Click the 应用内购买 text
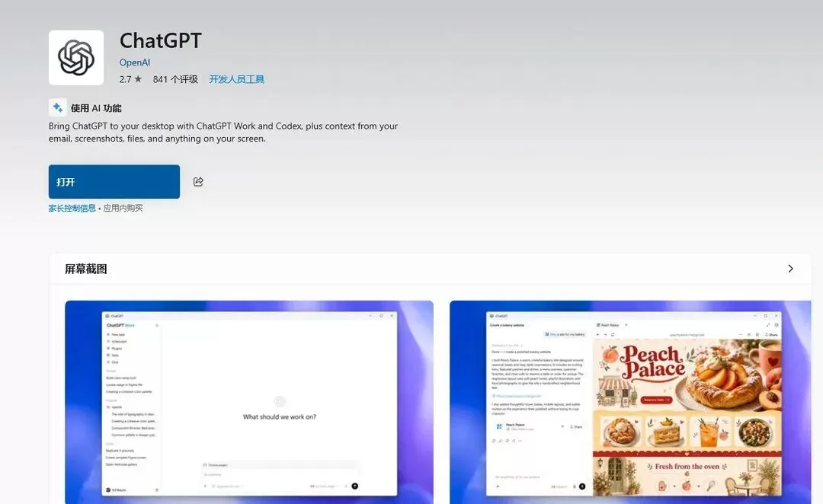This screenshot has width=823, height=504. tap(123, 208)
